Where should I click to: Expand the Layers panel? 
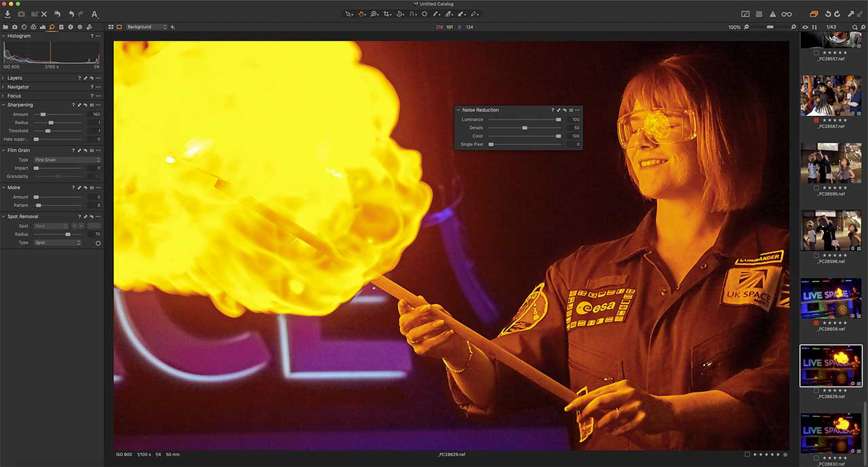point(3,78)
